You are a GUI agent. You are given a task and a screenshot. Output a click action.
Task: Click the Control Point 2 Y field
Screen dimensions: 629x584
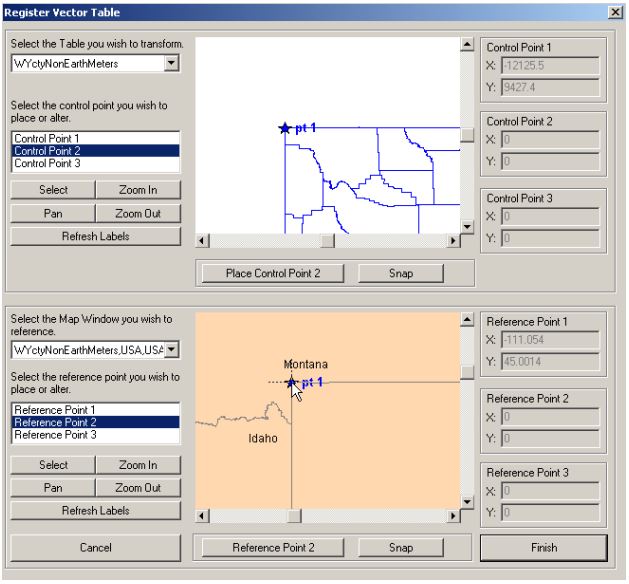click(550, 161)
